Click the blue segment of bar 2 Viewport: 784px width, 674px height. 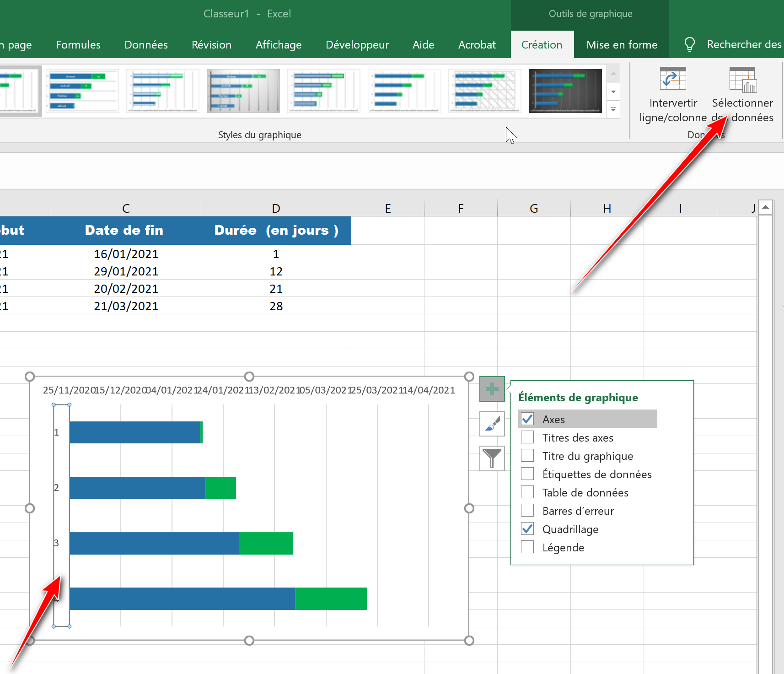(x=137, y=488)
